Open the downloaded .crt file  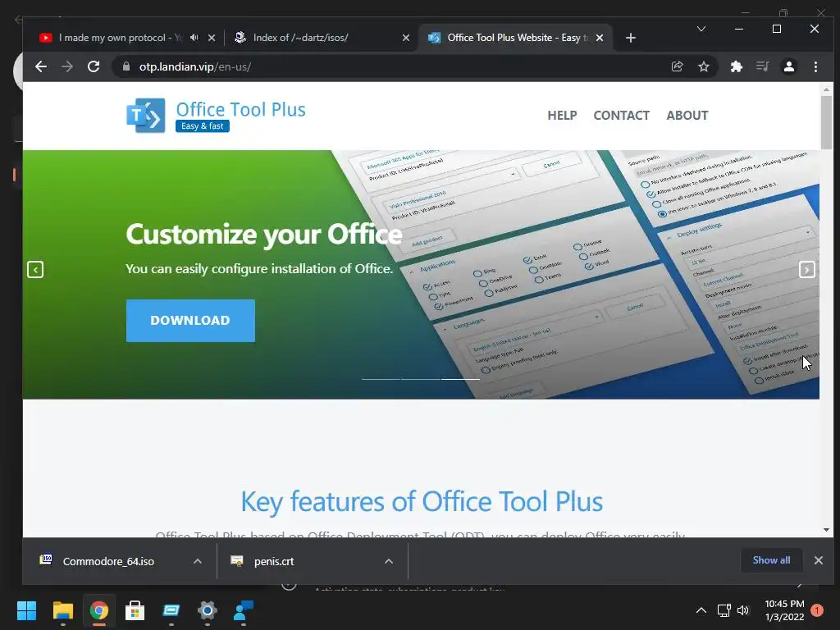click(x=274, y=561)
